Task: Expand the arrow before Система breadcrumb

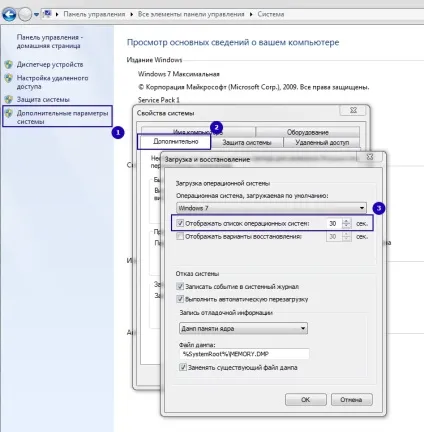Action: pyautogui.click(x=251, y=14)
